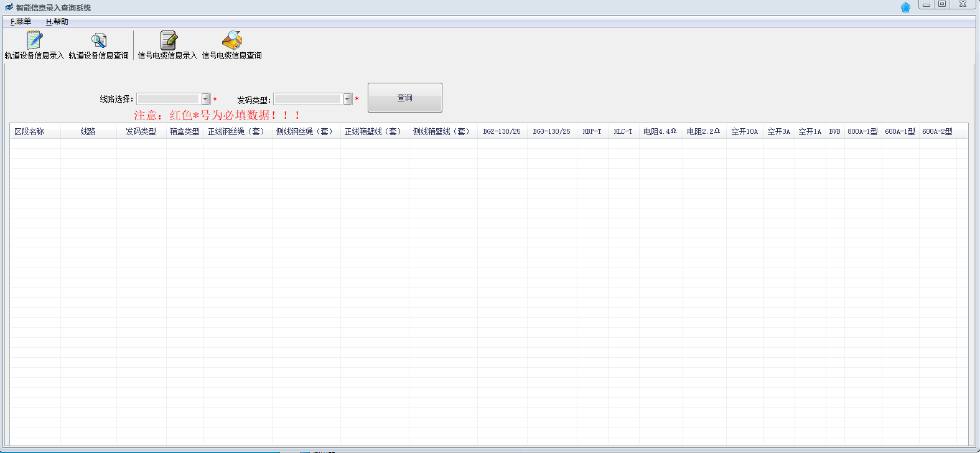Screen dimensions: 980x453
Task: Maximize the application window
Action: pos(942,4)
